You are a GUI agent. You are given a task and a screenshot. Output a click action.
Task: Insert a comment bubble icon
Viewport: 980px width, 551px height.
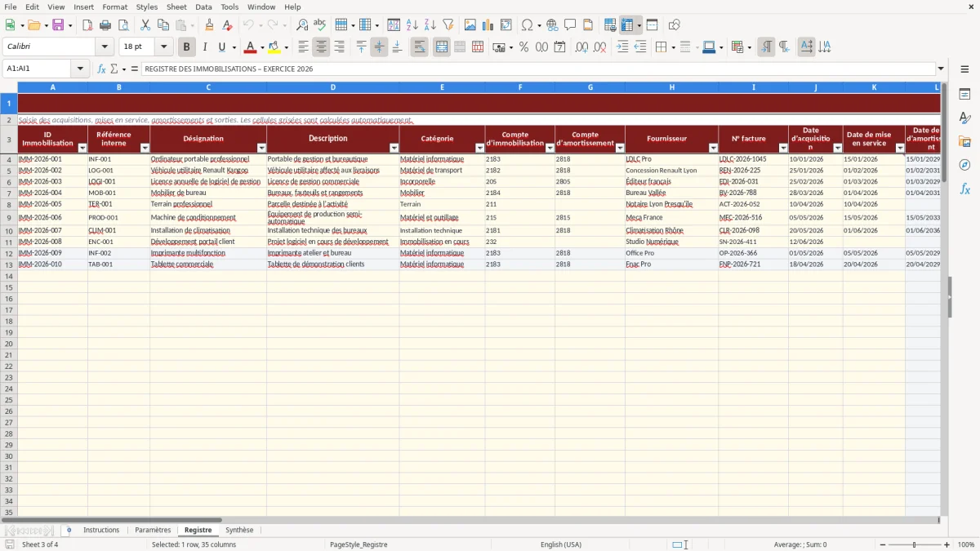point(570,25)
